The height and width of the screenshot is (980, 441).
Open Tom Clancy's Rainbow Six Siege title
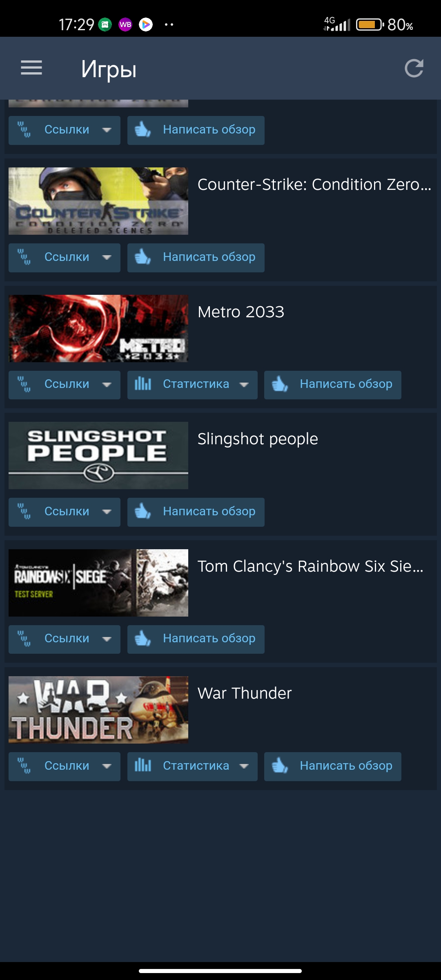(x=310, y=566)
